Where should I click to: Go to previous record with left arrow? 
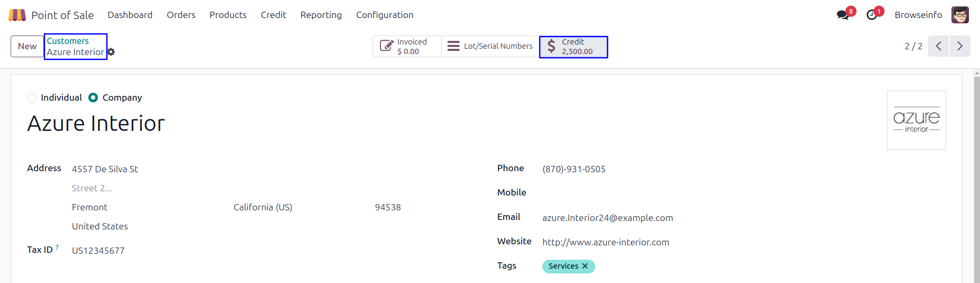click(x=938, y=46)
